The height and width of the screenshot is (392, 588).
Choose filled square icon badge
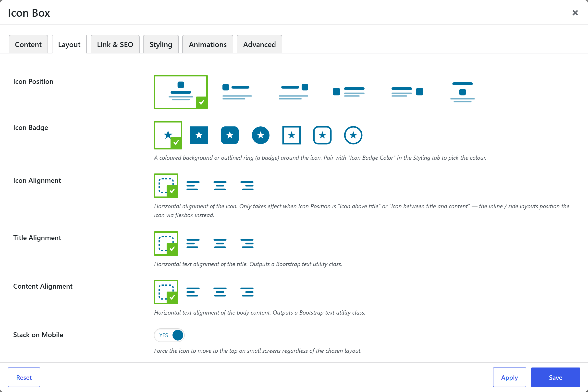[199, 135]
